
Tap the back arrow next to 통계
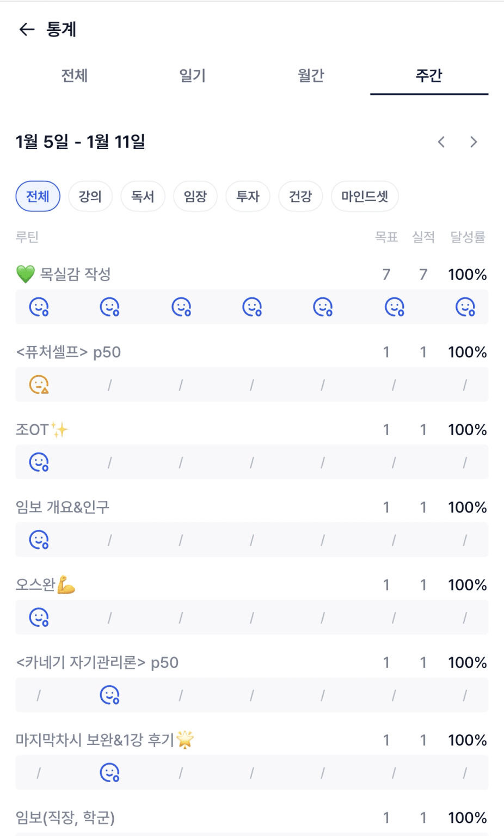[x=27, y=29]
